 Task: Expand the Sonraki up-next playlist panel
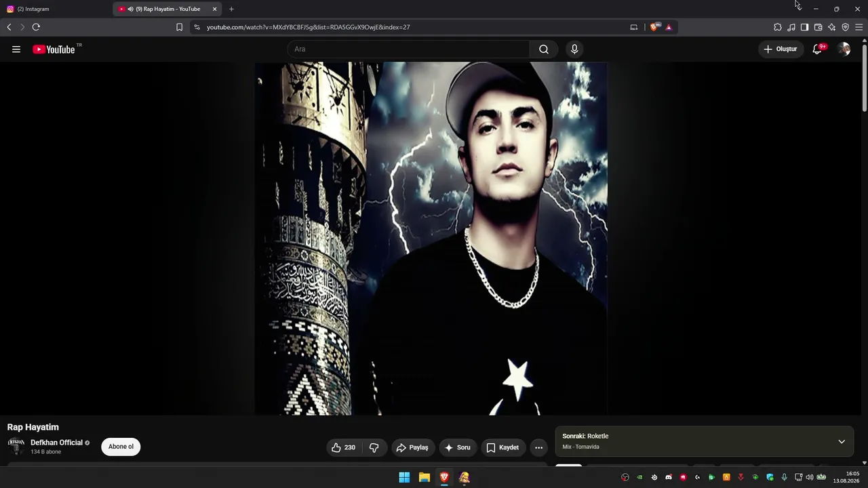coord(842,441)
